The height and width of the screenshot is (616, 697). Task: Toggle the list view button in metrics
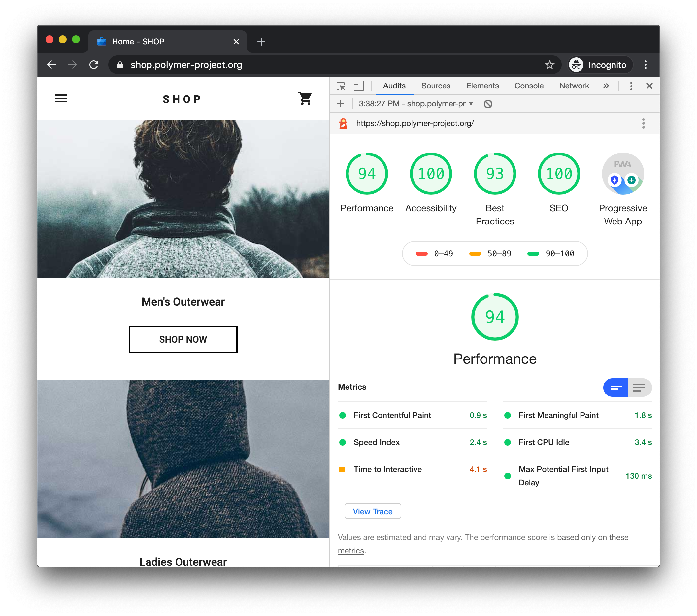(x=639, y=387)
